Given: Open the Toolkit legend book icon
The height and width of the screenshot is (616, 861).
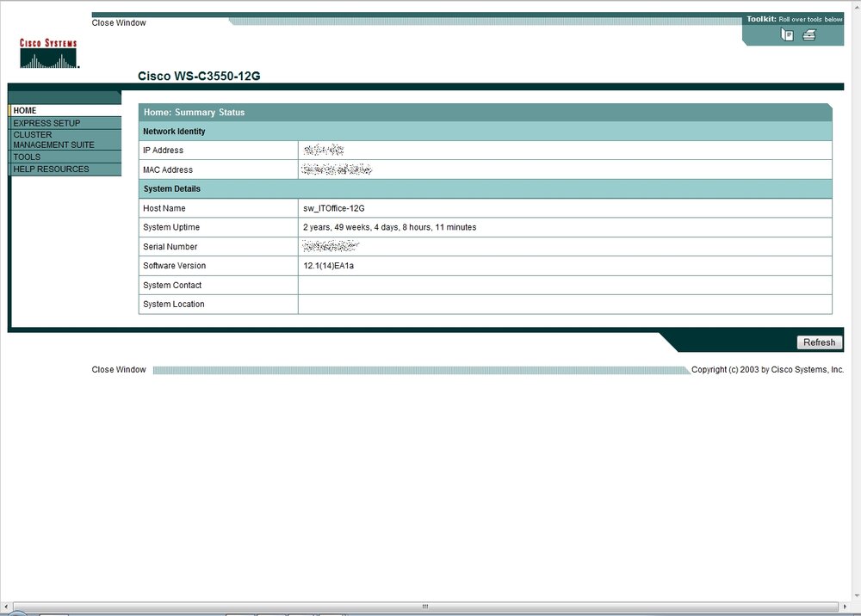Looking at the screenshot, I should 787,35.
